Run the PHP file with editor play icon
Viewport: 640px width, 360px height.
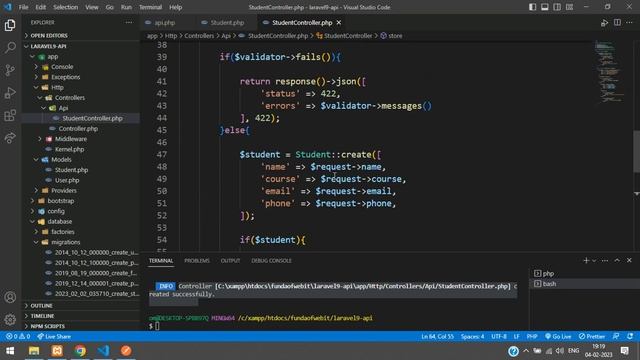tap(604, 23)
